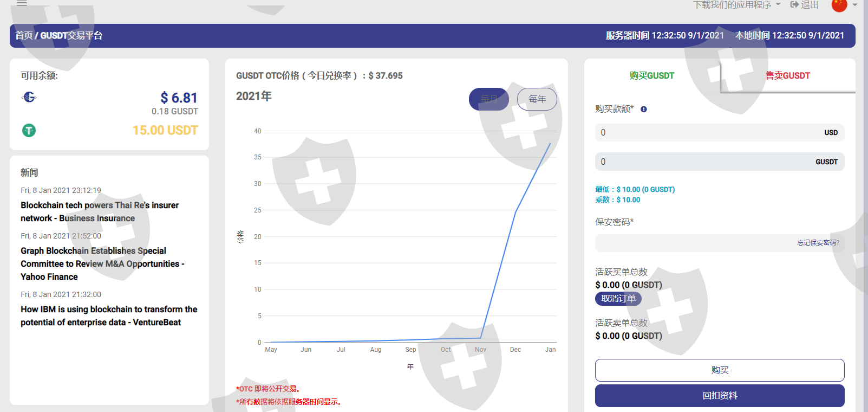Focus the USD purchase amount field
The height and width of the screenshot is (412, 868).
[720, 132]
